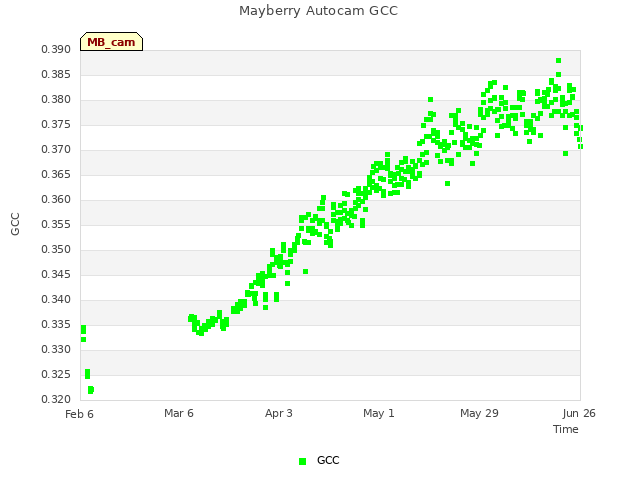Click the green GCC legend swatch
This screenshot has width=640, height=480.
(x=302, y=461)
